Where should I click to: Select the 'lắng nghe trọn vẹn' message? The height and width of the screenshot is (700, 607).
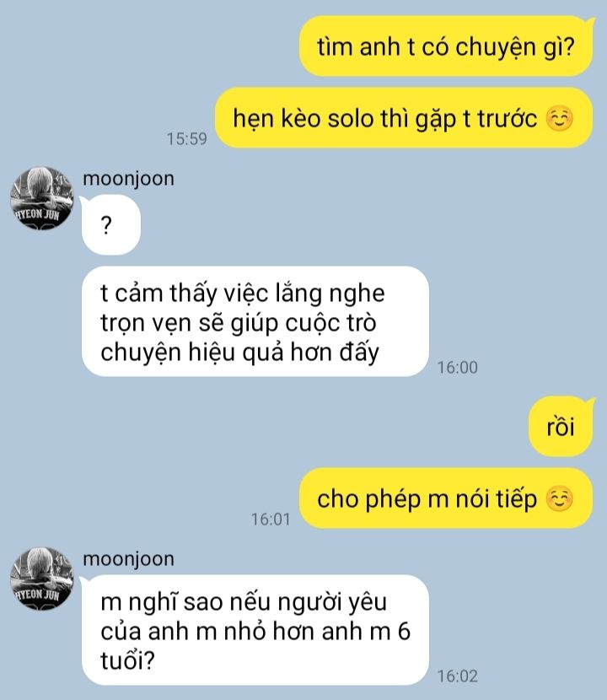point(255,321)
